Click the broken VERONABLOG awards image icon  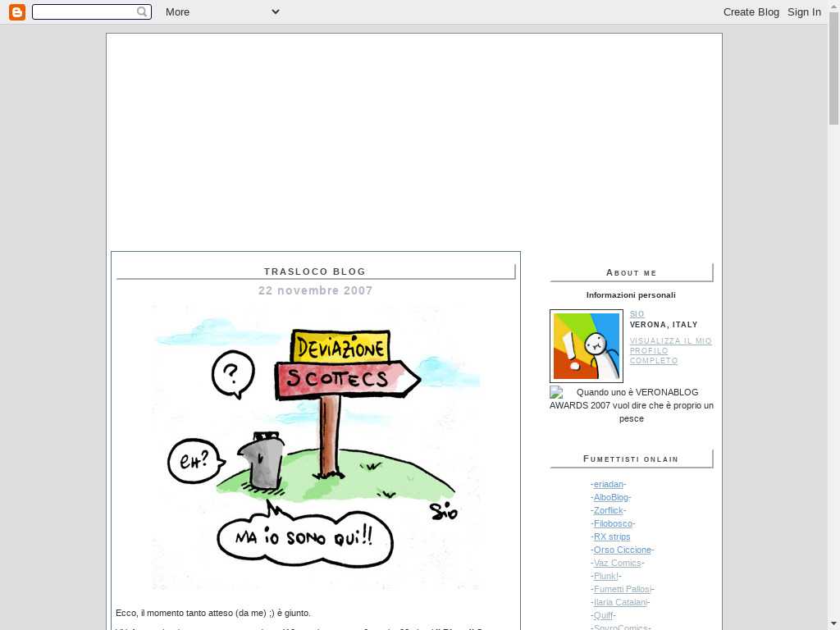pyautogui.click(x=556, y=392)
